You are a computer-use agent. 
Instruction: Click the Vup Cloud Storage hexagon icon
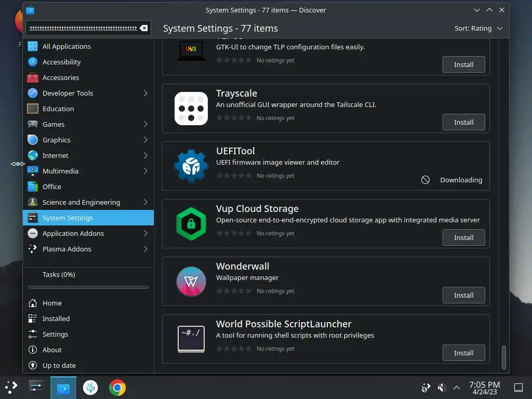pos(191,224)
